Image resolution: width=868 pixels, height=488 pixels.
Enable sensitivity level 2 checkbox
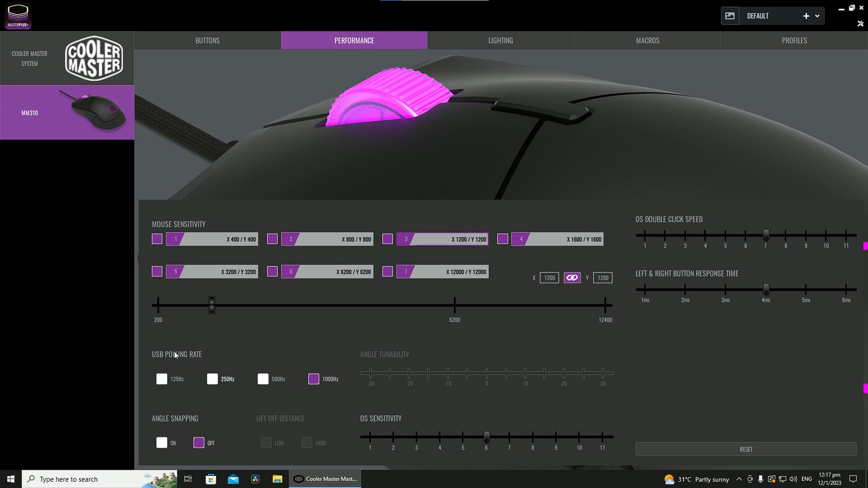pos(272,239)
